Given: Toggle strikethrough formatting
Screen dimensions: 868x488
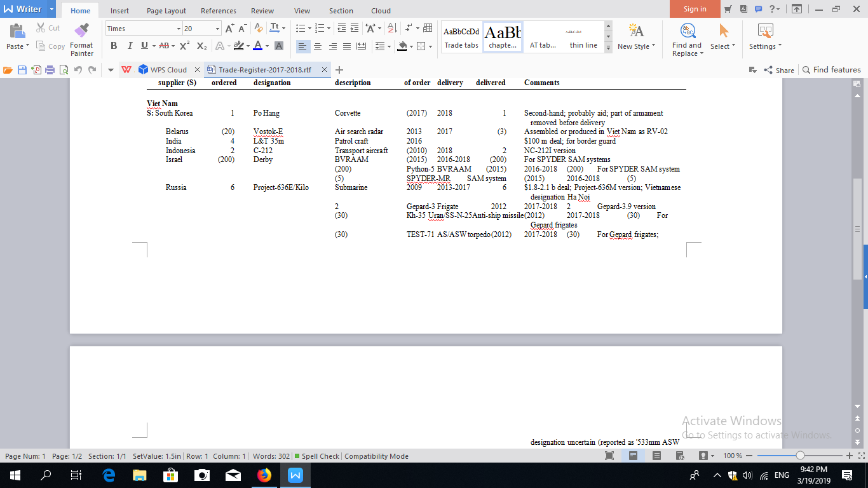Looking at the screenshot, I should tap(164, 46).
